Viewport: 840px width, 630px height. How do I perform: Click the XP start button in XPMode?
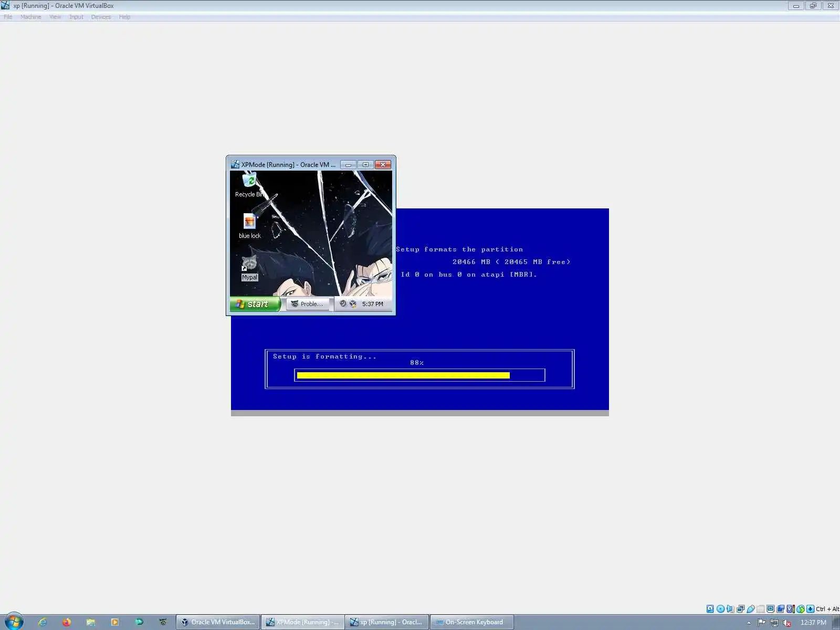point(255,304)
